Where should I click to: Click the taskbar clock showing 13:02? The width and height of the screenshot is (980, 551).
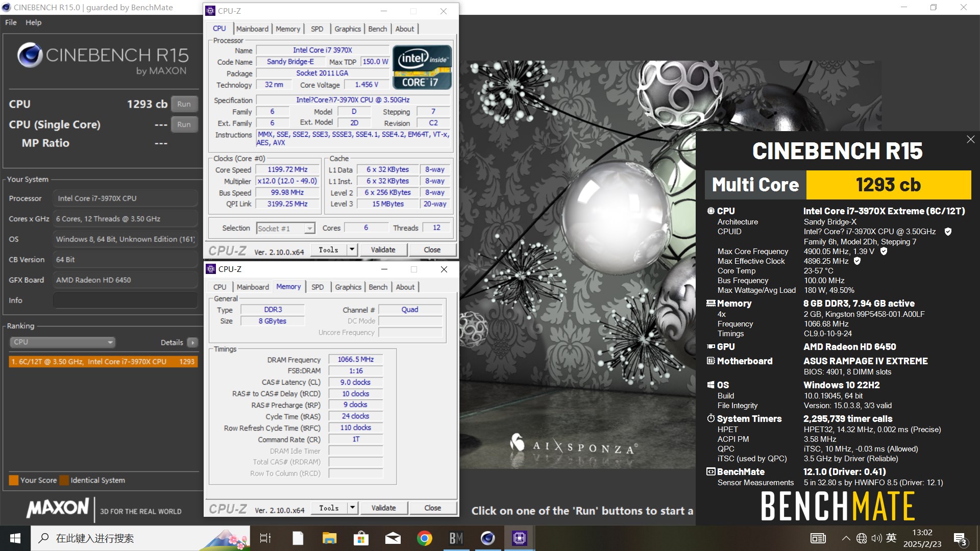[922, 538]
